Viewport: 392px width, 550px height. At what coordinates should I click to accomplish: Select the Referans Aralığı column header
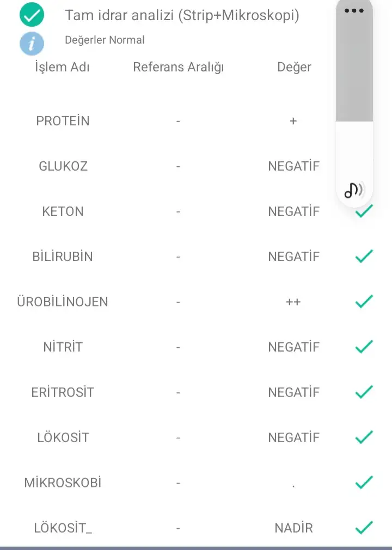click(179, 67)
